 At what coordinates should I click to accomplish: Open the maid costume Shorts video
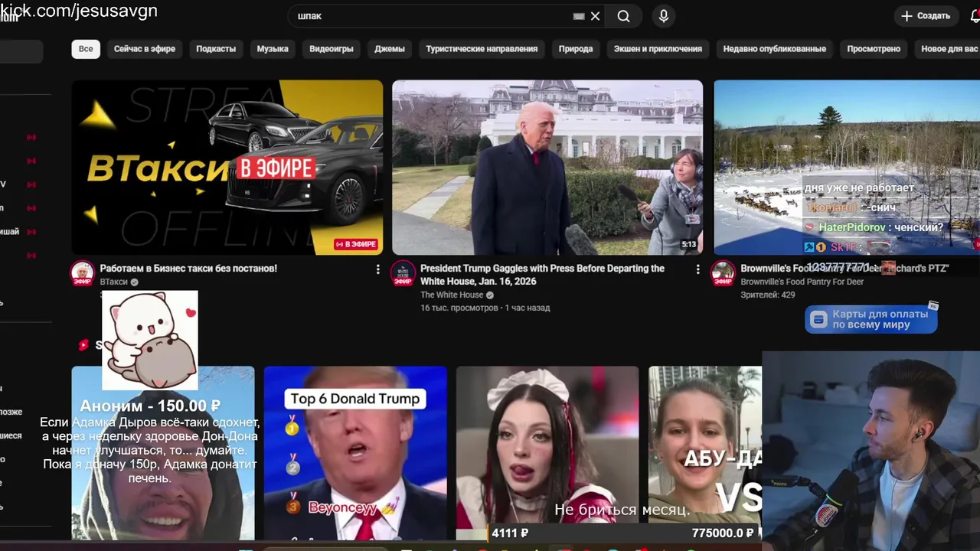(x=547, y=453)
